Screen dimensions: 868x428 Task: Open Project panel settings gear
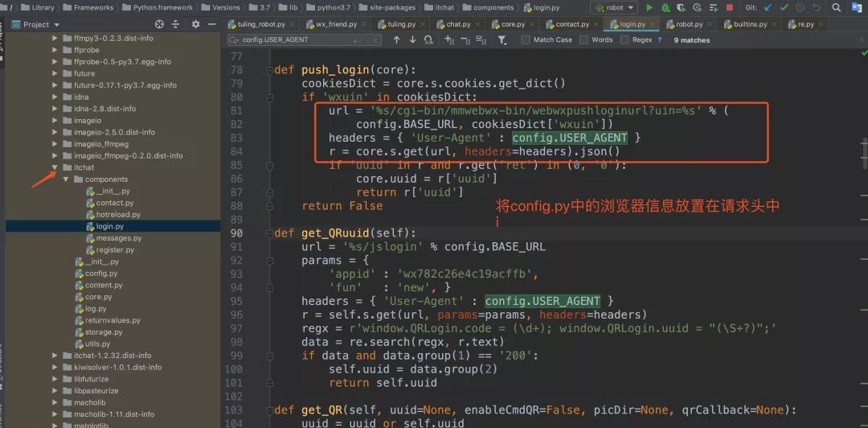pyautogui.click(x=195, y=24)
